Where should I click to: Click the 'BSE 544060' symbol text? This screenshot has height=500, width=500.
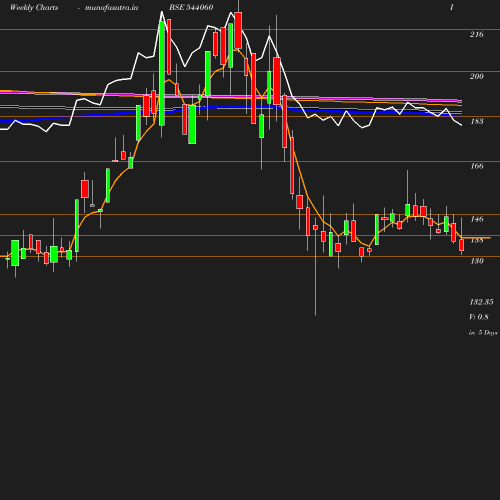coord(191,7)
